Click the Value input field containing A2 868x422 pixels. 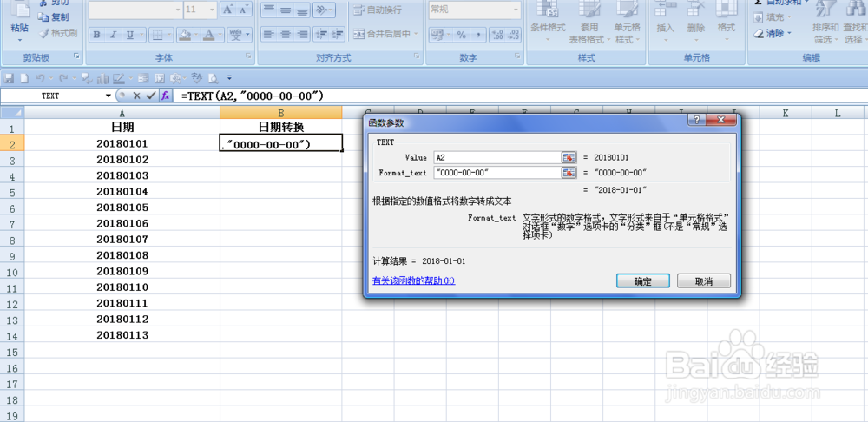point(497,157)
